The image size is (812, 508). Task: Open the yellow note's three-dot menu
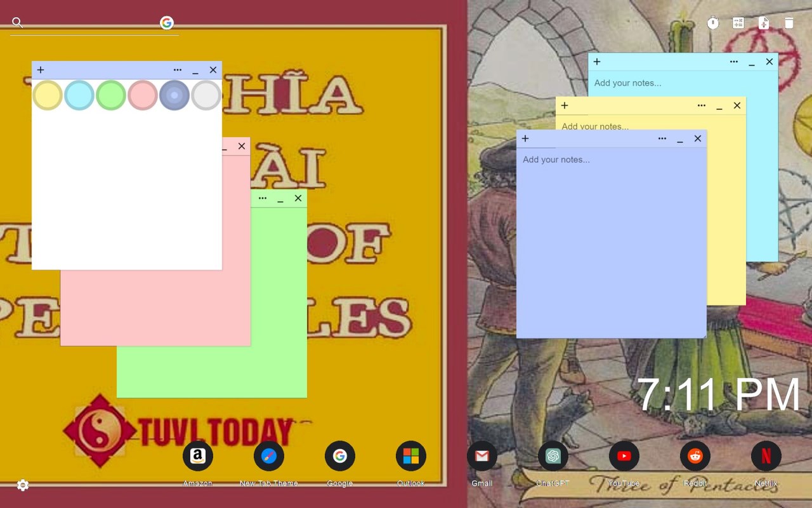[702, 105]
